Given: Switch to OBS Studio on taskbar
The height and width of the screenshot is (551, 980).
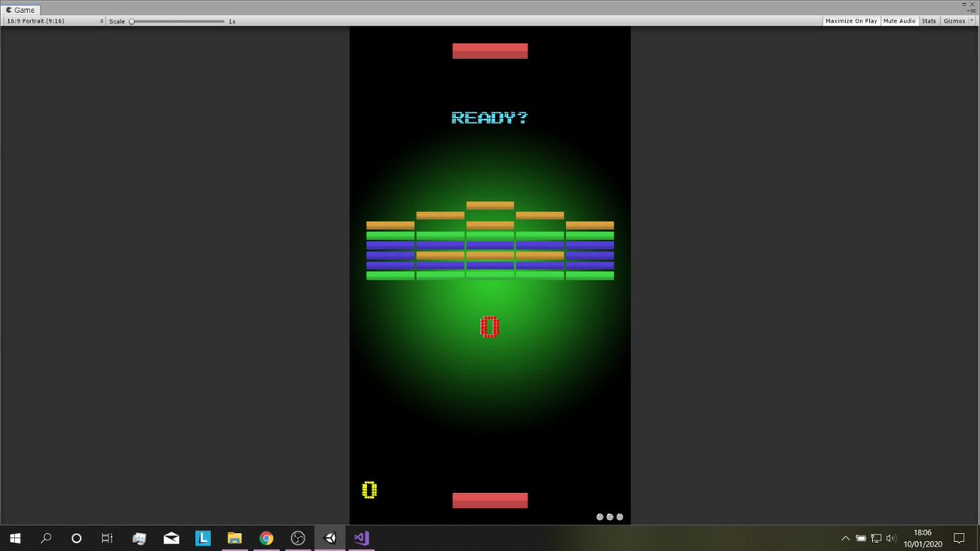Looking at the screenshot, I should click(x=298, y=538).
